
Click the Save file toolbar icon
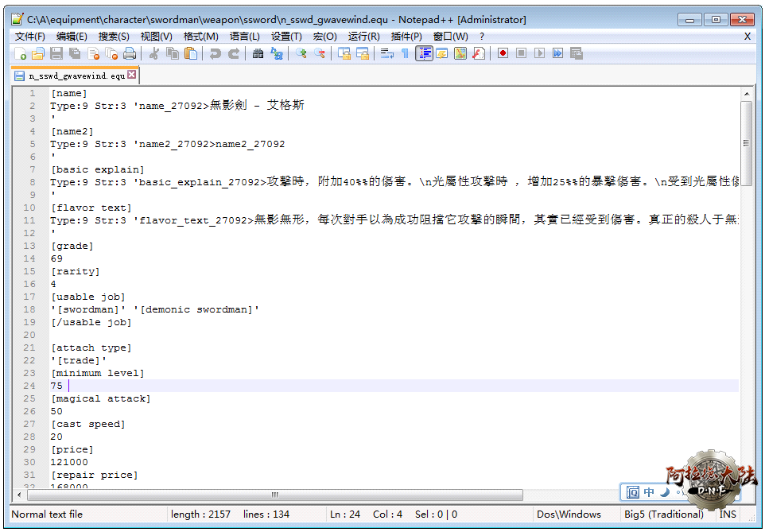tap(56, 53)
